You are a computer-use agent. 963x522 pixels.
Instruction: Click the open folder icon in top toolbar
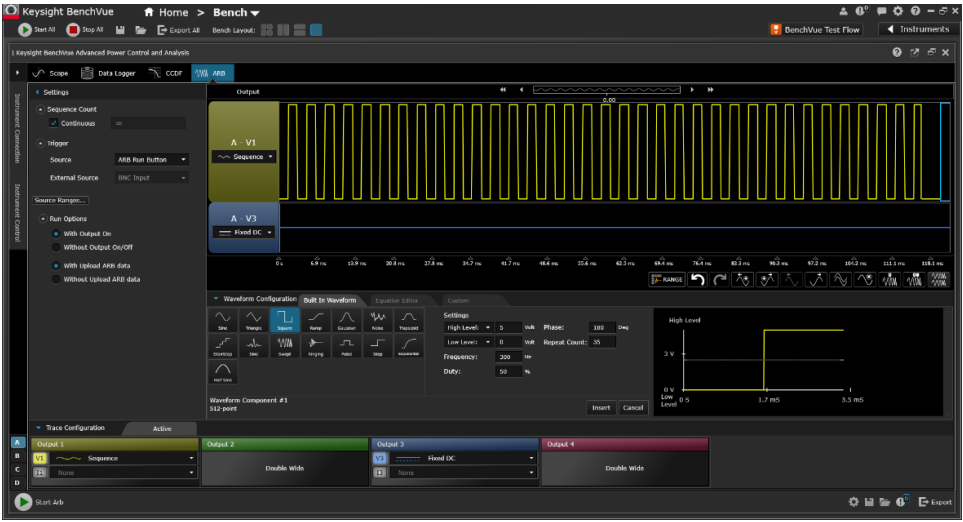[x=141, y=29]
